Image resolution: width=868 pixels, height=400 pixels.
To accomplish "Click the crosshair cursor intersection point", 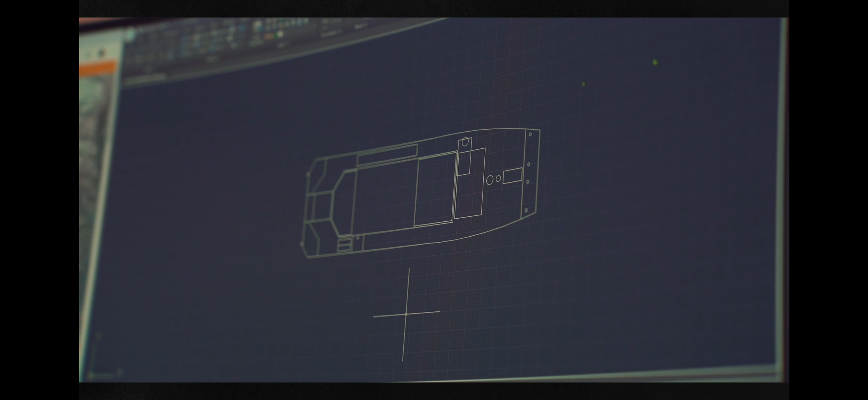I will (x=406, y=314).
